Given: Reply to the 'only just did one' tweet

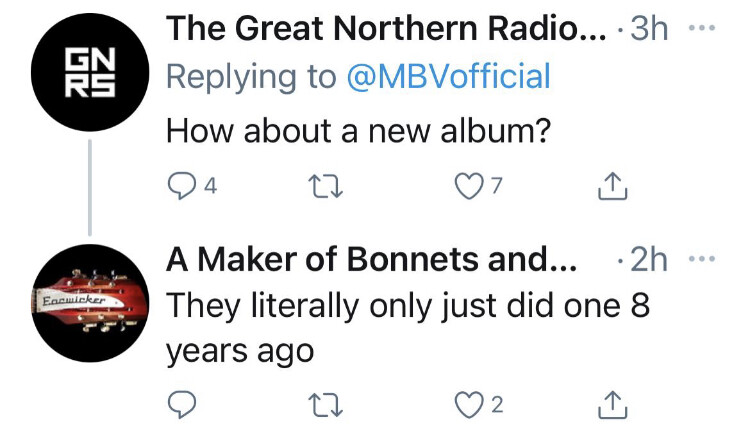Looking at the screenshot, I should 180,404.
